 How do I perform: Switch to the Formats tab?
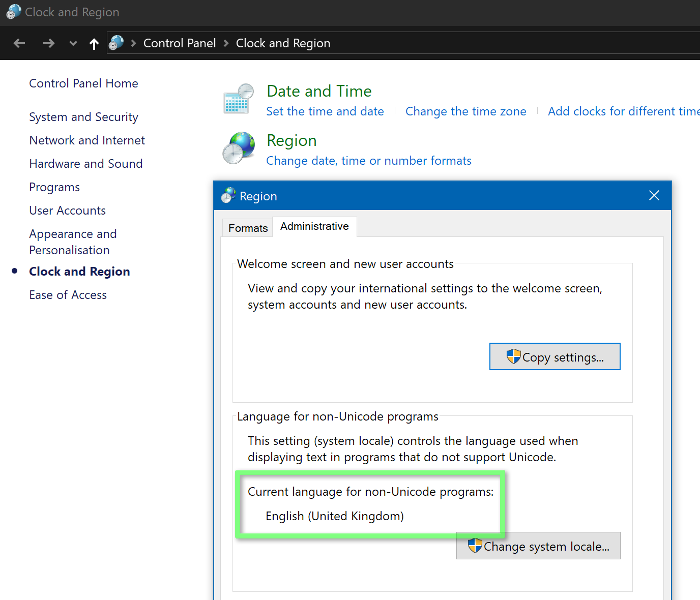click(x=248, y=228)
